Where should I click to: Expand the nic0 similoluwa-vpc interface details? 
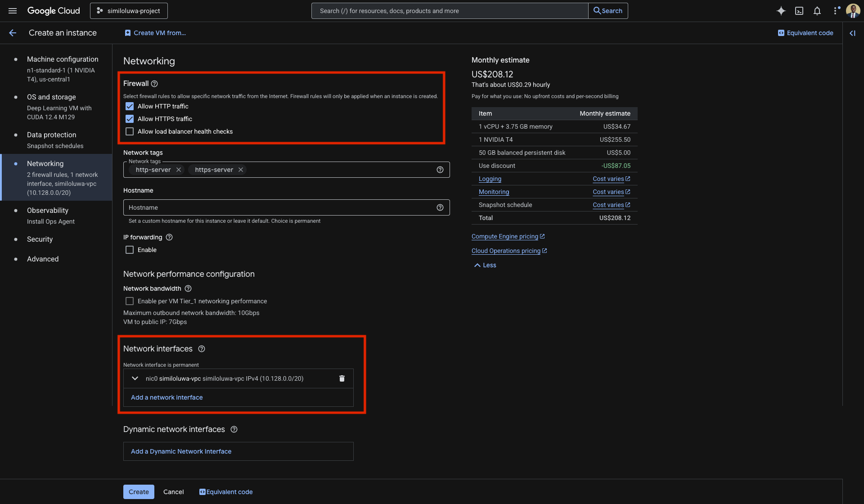coord(134,378)
